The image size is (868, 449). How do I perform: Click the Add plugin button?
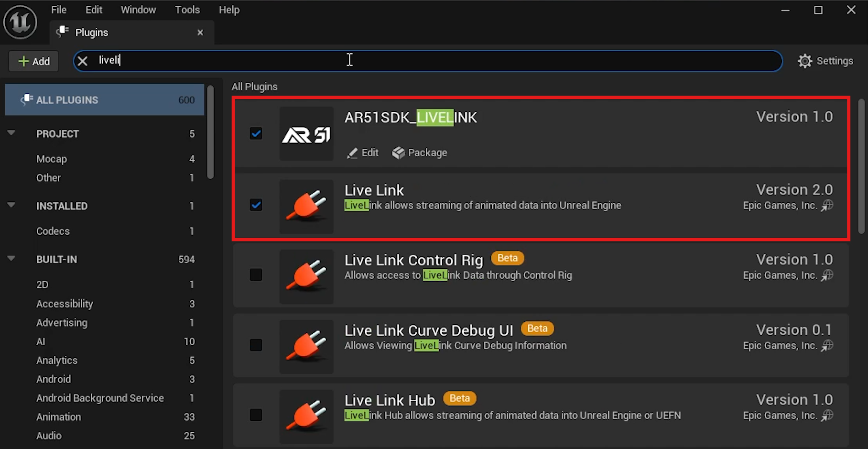click(33, 61)
